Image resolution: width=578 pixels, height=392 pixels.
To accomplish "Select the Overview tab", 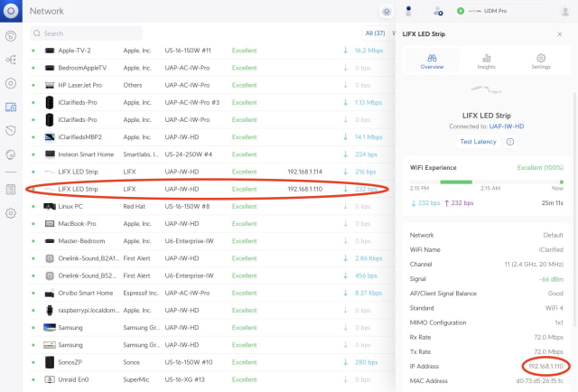I will [x=432, y=61].
